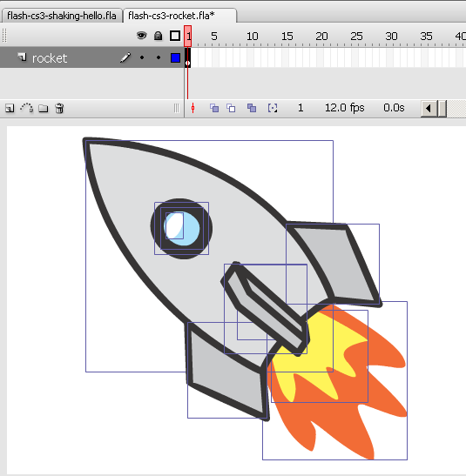Click the 12.0 fps frame rate
Image resolution: width=466 pixels, height=476 pixels.
[x=344, y=108]
